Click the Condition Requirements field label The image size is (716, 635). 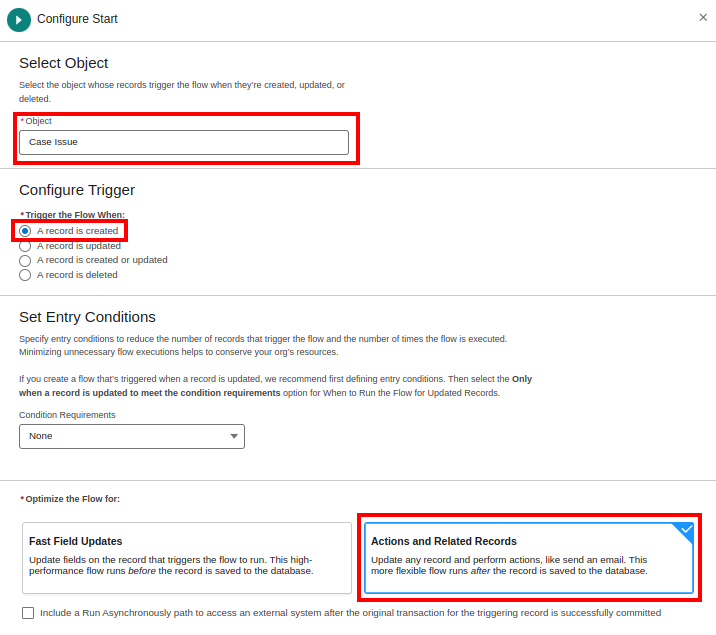tap(67, 415)
